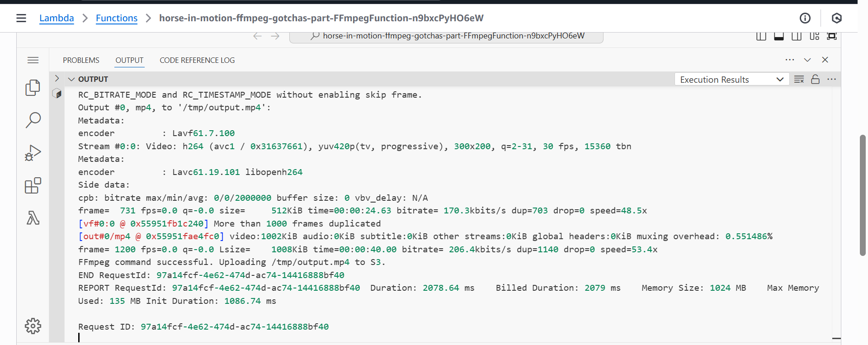This screenshot has height=345, width=868.
Task: Open the Explorer files icon in sidebar
Action: tap(33, 88)
